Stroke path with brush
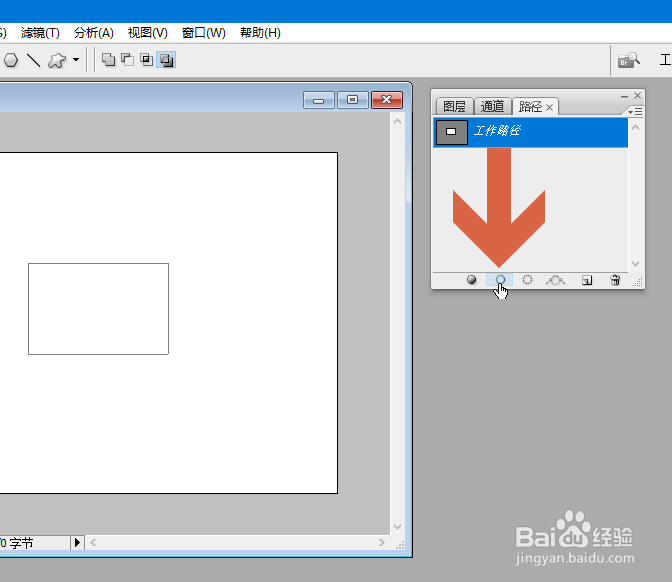Viewport: 672px width, 582px height. coord(500,280)
